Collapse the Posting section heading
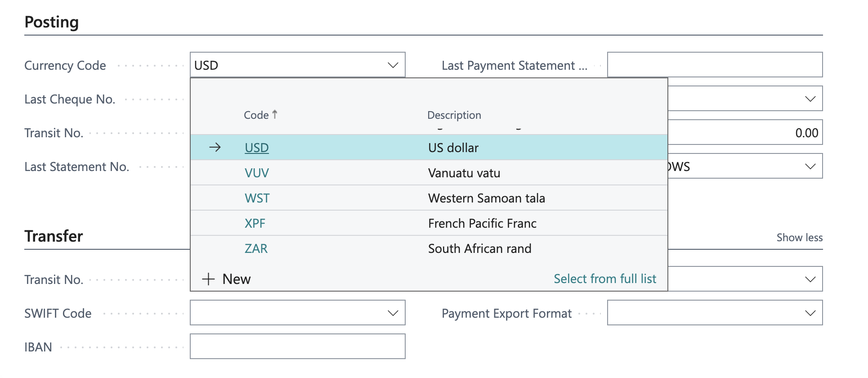Viewport: 868px width, 378px height. click(52, 22)
